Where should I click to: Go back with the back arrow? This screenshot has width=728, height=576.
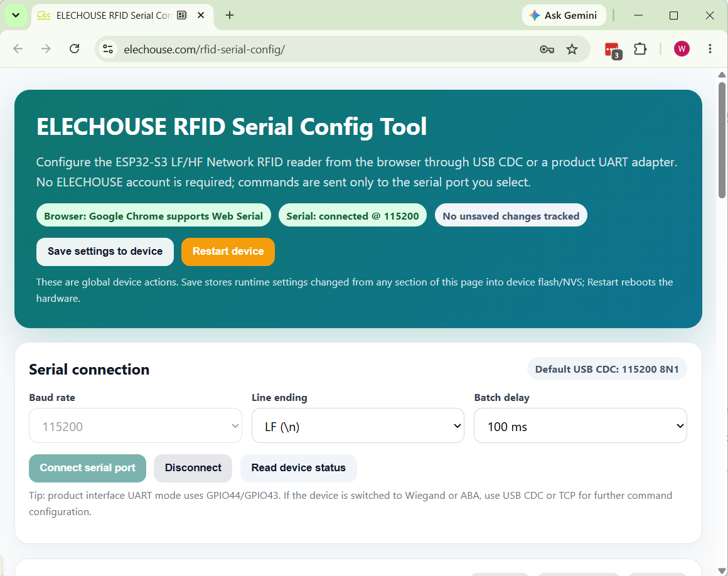click(x=18, y=49)
